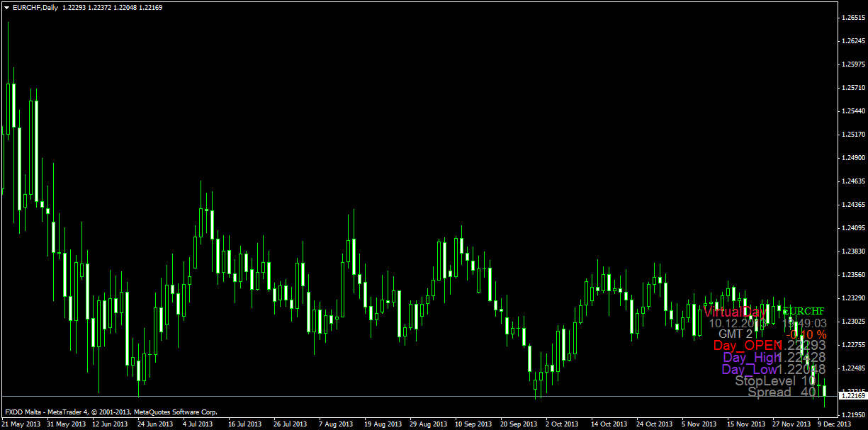Image resolution: width=868 pixels, height=430 pixels.
Task: Click the Day_OPEN label on chart
Action: 748,345
